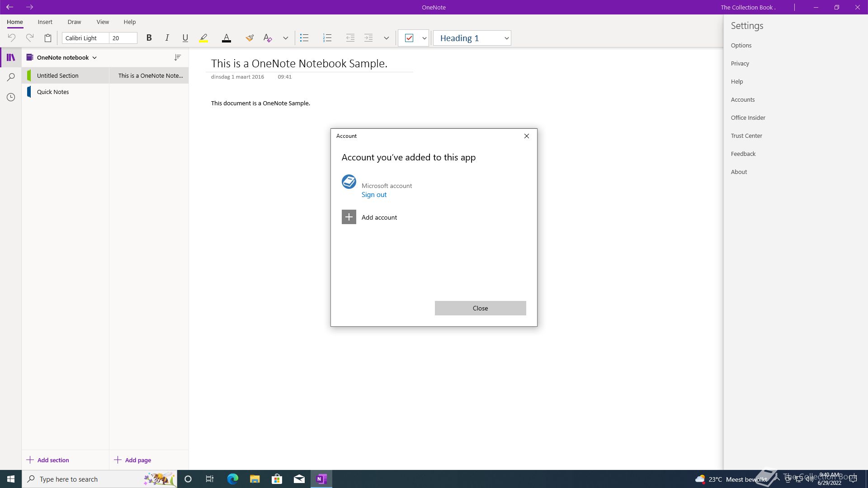The image size is (868, 488).
Task: Open Options in Settings pane
Action: coord(741,45)
